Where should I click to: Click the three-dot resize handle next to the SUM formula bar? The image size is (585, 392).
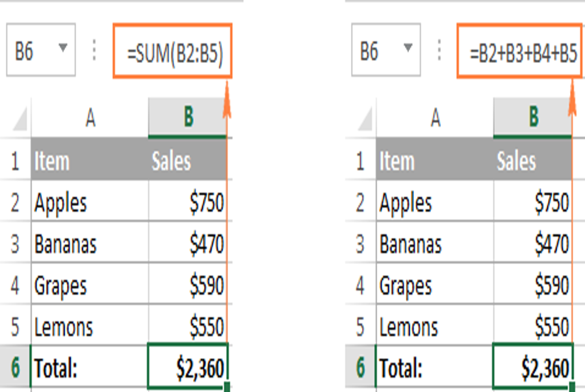coord(95,51)
